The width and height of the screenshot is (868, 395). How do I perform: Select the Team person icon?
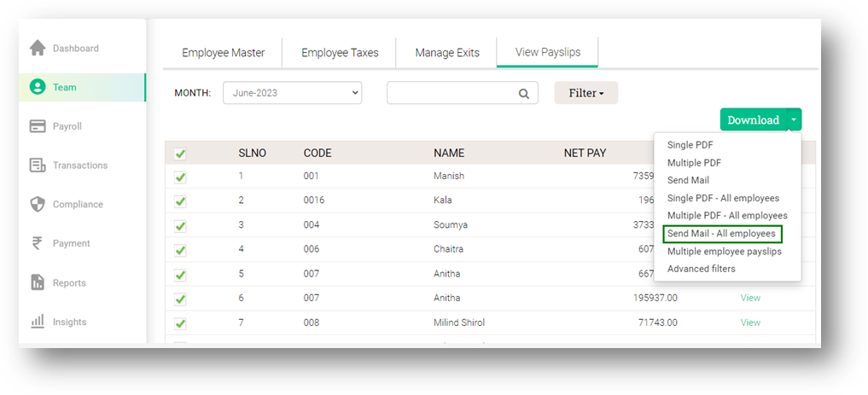pyautogui.click(x=37, y=87)
